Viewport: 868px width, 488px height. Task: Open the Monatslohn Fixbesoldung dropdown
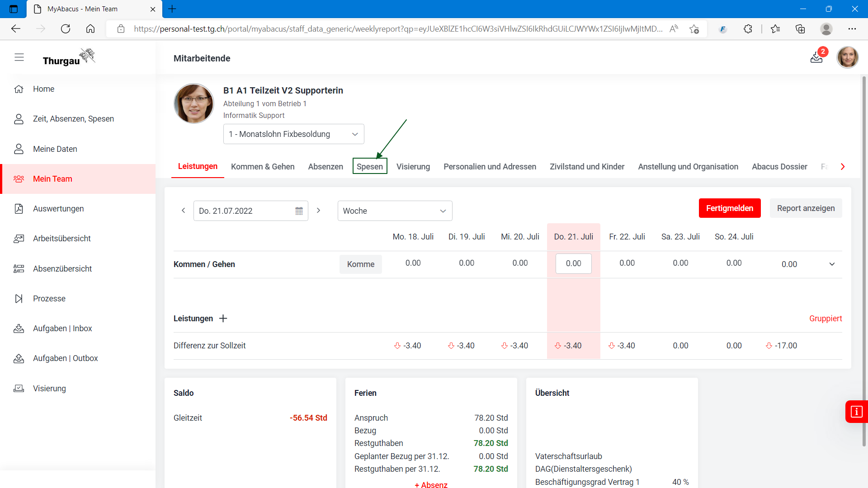294,134
